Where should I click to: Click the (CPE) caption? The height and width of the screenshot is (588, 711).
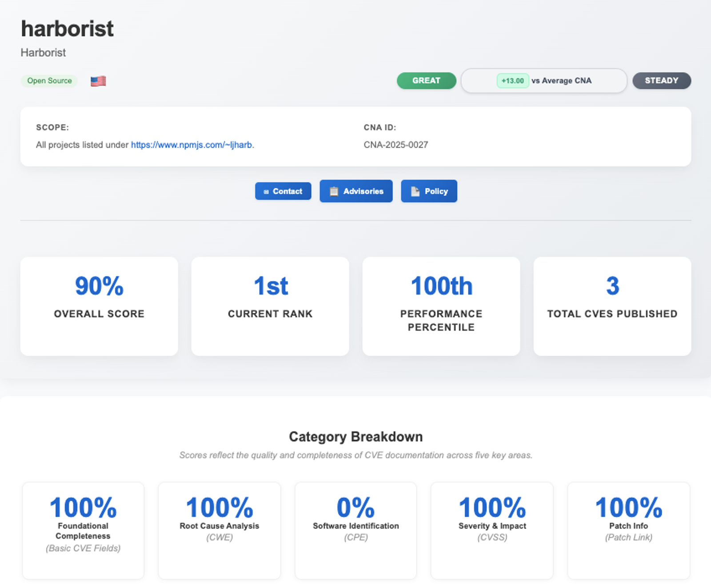pyautogui.click(x=356, y=537)
